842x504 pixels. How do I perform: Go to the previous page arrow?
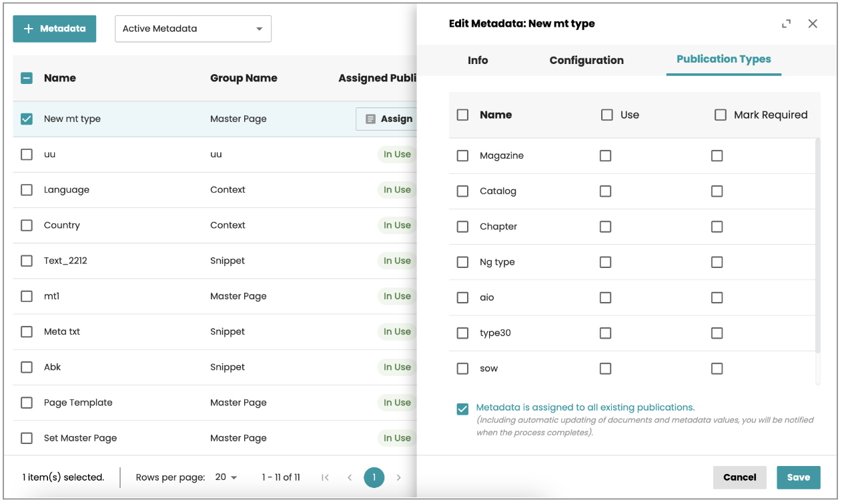pos(350,477)
